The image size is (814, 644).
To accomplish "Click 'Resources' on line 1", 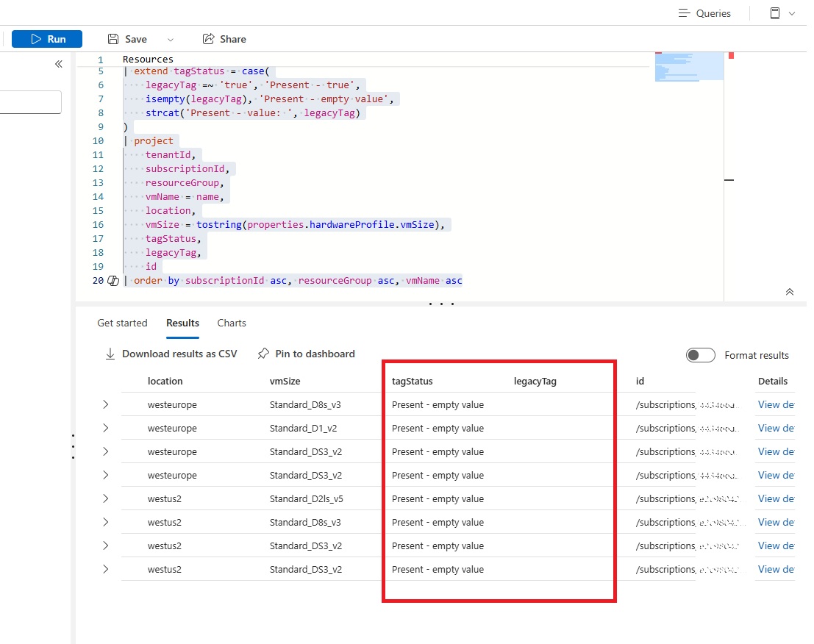I will click(x=148, y=59).
